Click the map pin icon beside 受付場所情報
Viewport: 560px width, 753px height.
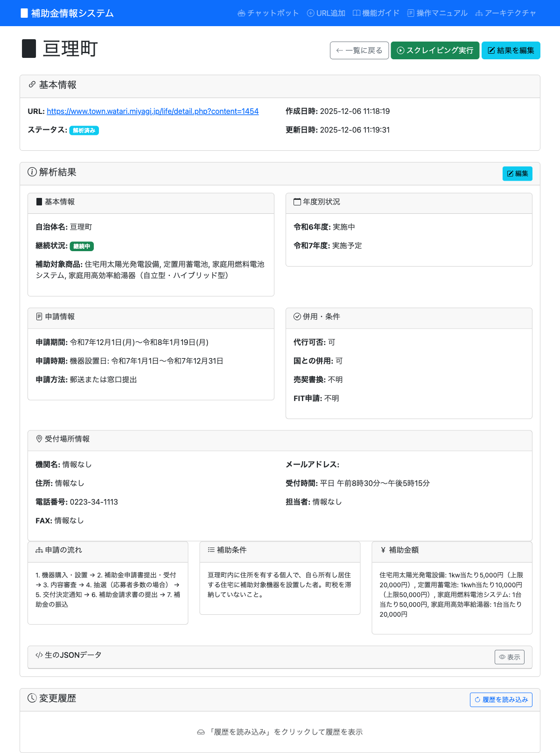[x=39, y=439]
